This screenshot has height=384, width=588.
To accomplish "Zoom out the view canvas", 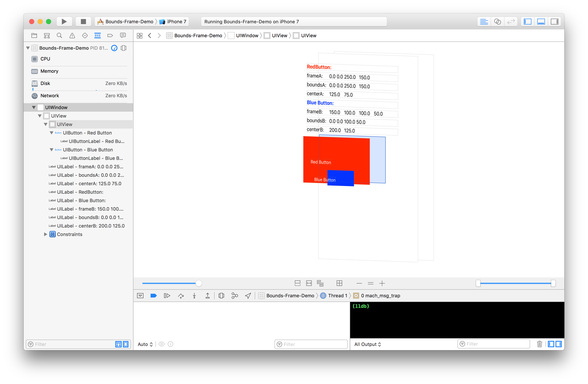I will 359,283.
